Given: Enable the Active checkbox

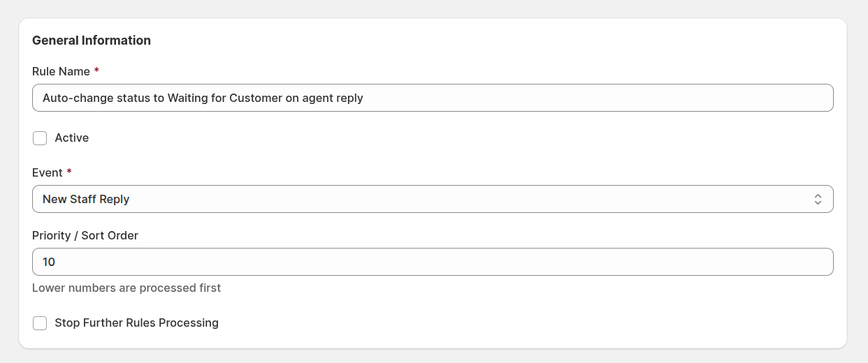Looking at the screenshot, I should pos(40,138).
